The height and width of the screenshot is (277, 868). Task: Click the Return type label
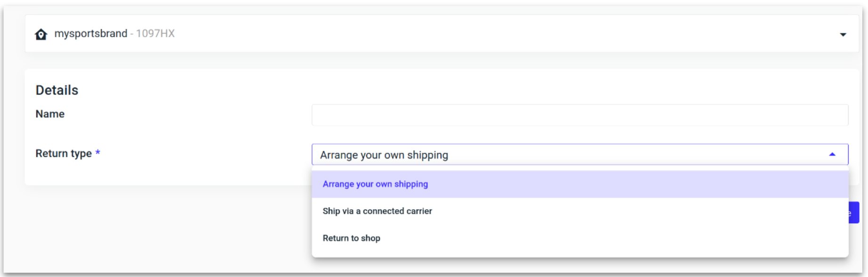click(x=64, y=154)
